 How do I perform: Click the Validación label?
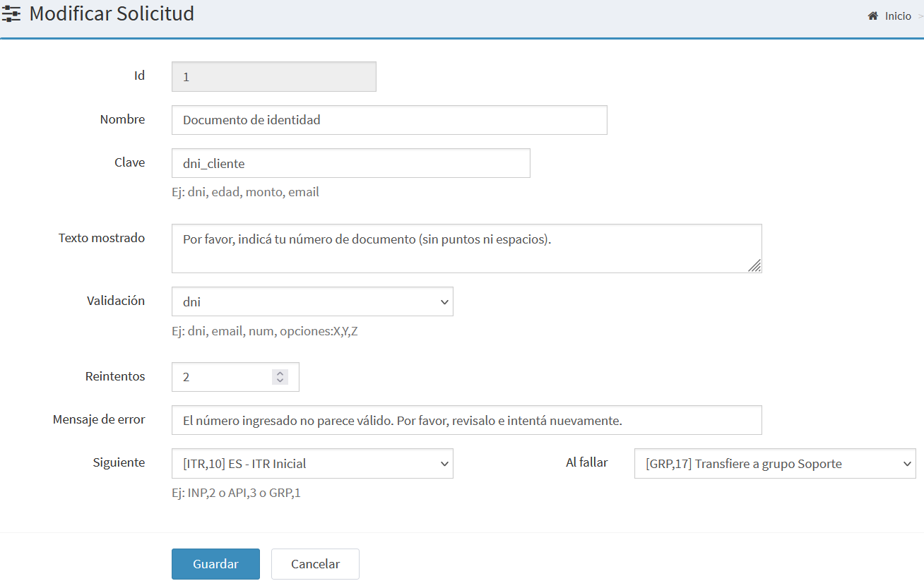pyautogui.click(x=116, y=301)
